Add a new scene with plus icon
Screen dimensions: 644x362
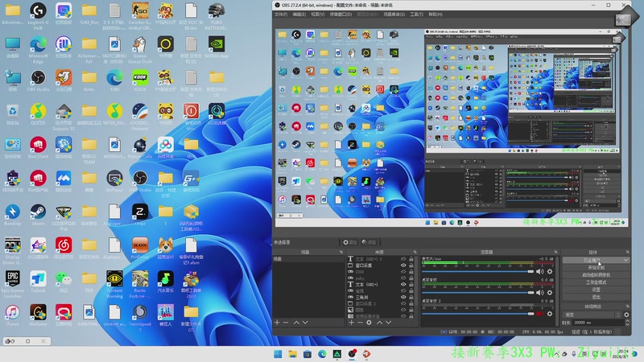tap(277, 323)
